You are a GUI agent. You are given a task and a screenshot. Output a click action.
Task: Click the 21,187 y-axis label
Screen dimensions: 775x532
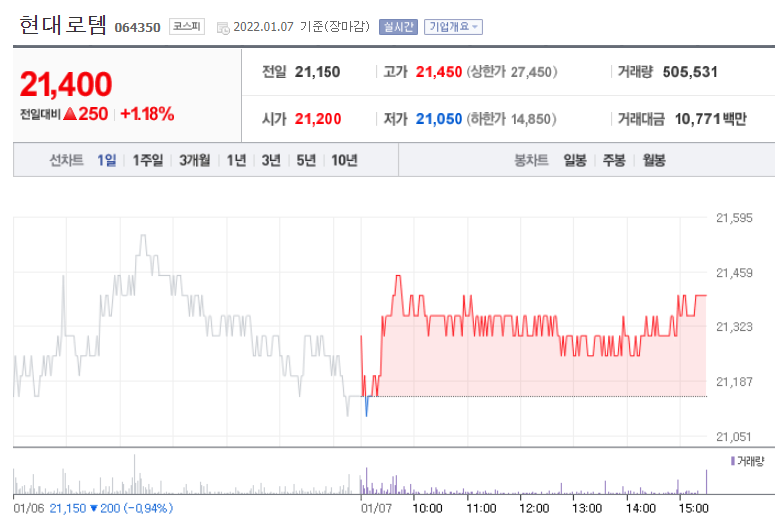(734, 382)
